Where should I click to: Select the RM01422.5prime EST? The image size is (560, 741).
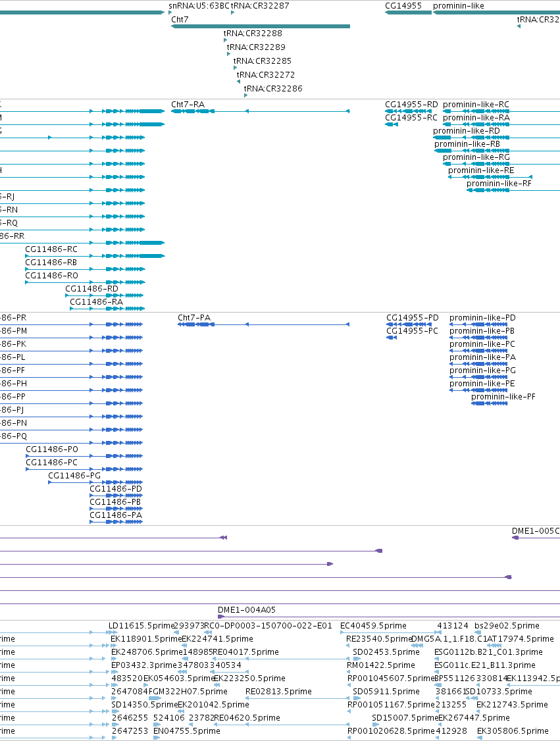[348, 672]
